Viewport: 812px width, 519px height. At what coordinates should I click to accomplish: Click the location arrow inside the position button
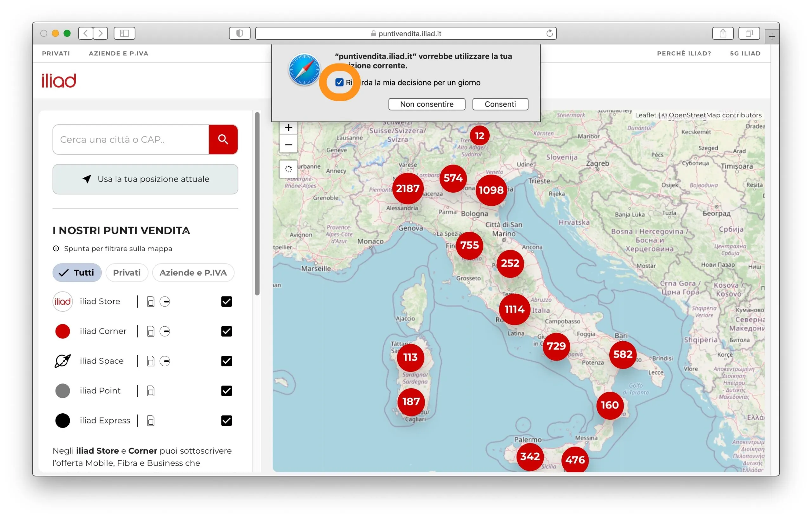pyautogui.click(x=87, y=179)
